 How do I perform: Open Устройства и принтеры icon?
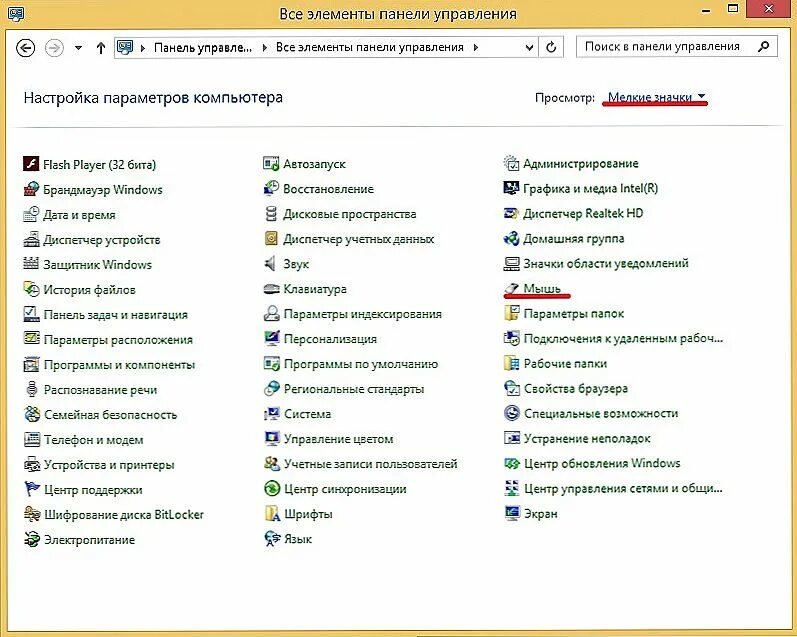tap(32, 464)
